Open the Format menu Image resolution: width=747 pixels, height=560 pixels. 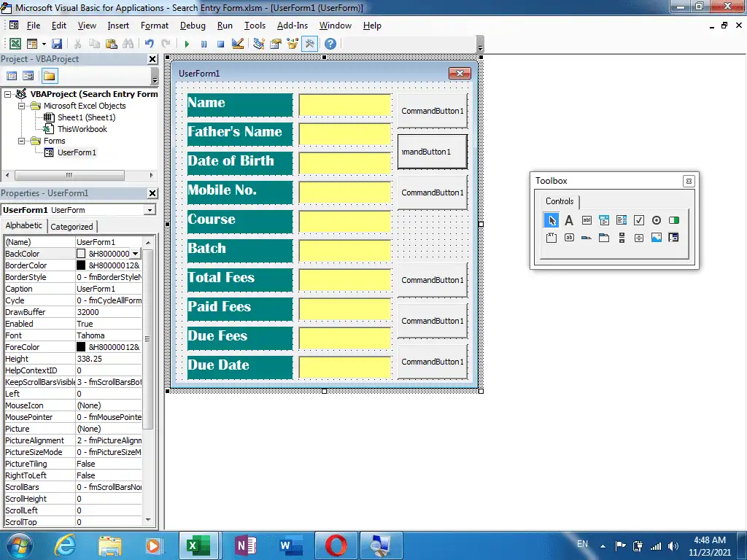(155, 26)
